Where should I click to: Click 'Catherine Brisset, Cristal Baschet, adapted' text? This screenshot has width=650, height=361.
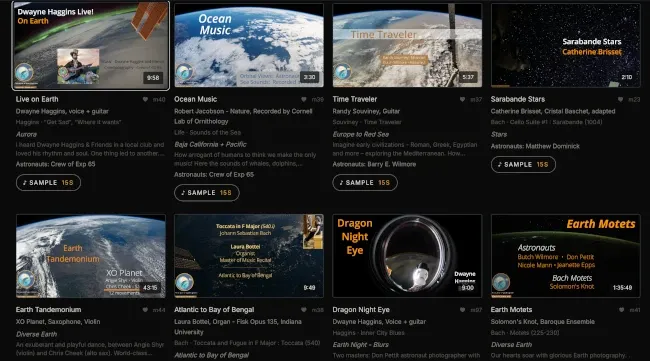tap(553, 111)
